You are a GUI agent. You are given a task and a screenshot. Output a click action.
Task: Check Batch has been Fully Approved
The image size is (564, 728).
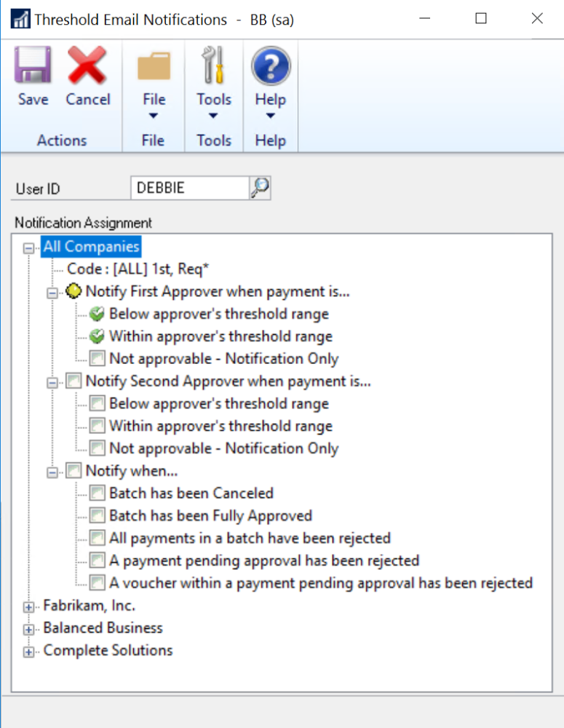97,515
